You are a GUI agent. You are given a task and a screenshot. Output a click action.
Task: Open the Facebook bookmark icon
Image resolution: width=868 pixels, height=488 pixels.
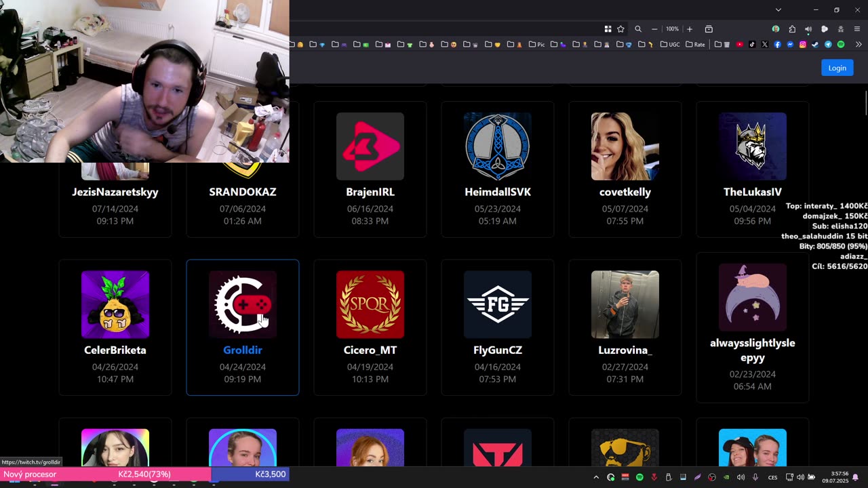pyautogui.click(x=778, y=45)
